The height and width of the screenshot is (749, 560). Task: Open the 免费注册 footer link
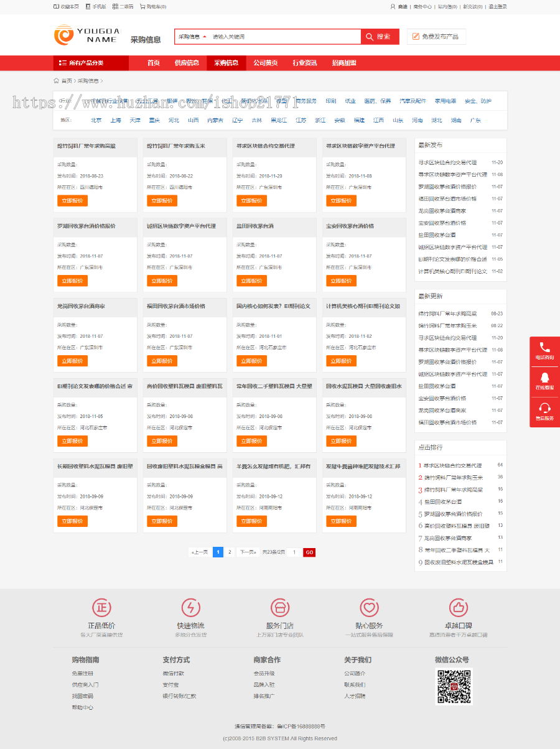tap(82, 673)
